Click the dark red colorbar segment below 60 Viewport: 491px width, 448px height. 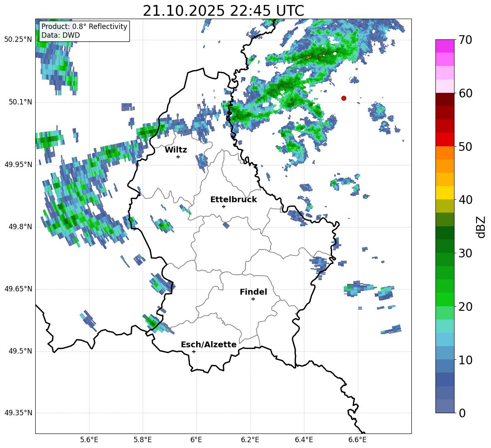point(445,99)
